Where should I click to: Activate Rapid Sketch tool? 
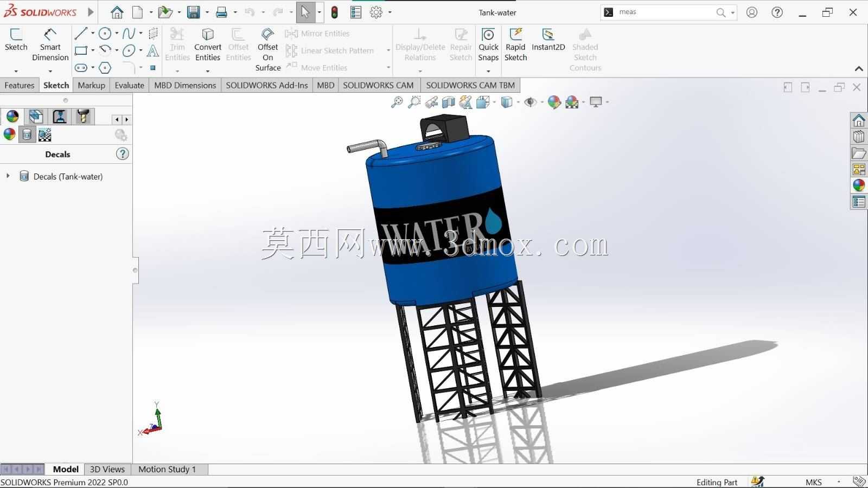515,44
